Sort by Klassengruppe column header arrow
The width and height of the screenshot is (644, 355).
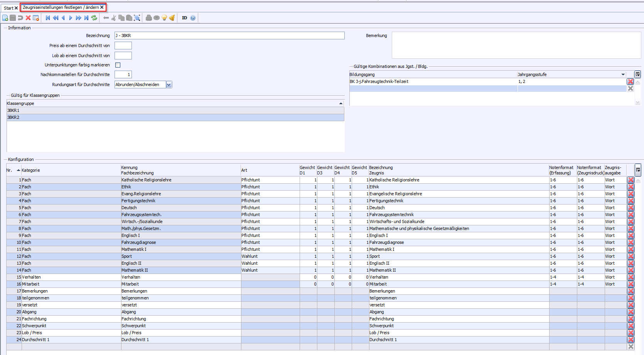pyautogui.click(x=341, y=103)
